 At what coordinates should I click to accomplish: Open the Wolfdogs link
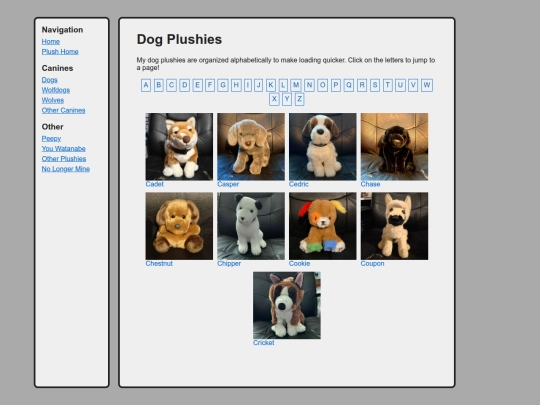point(56,90)
